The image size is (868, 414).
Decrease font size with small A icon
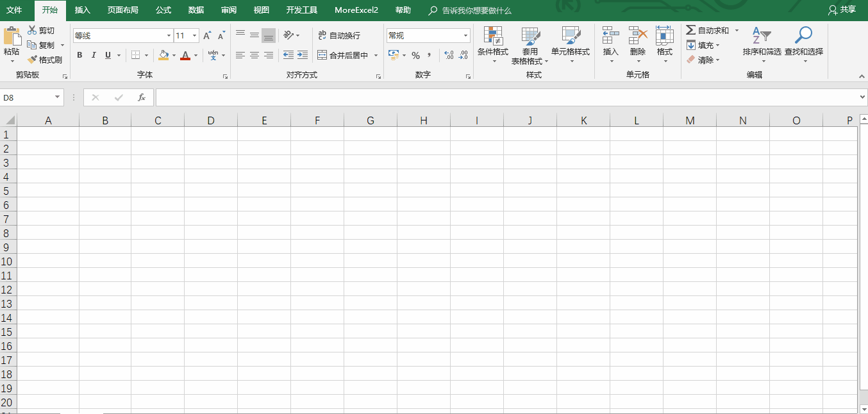pyautogui.click(x=221, y=36)
